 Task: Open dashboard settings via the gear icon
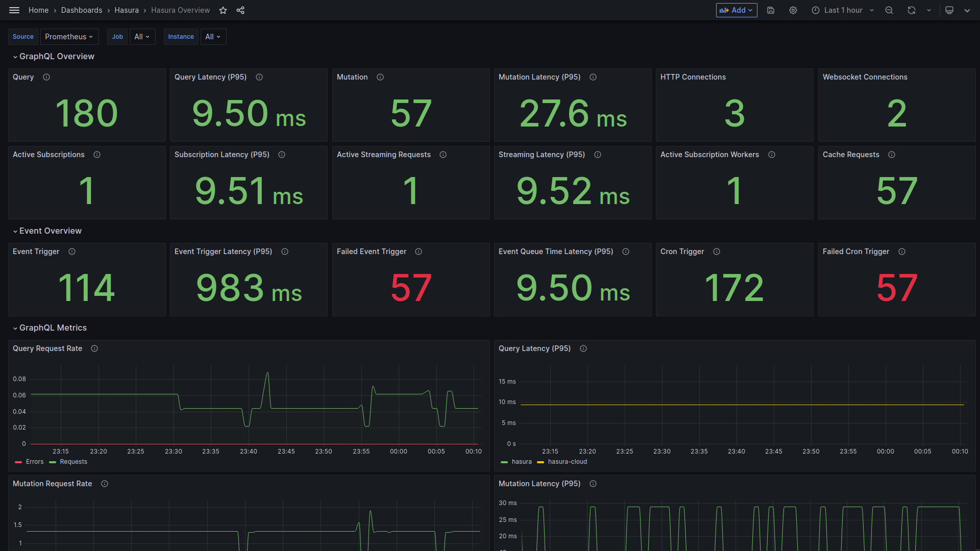[x=793, y=10]
